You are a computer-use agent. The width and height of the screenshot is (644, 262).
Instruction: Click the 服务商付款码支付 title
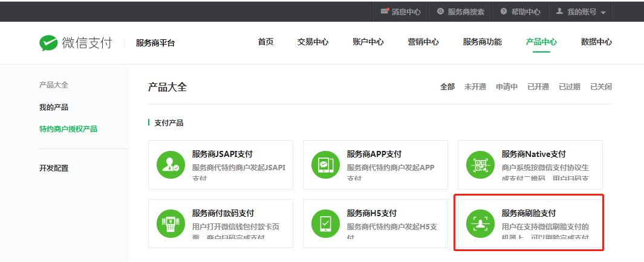[223, 213]
